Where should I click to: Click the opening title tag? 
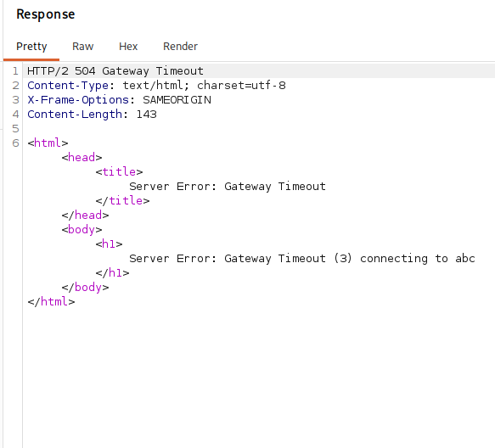coord(120,172)
